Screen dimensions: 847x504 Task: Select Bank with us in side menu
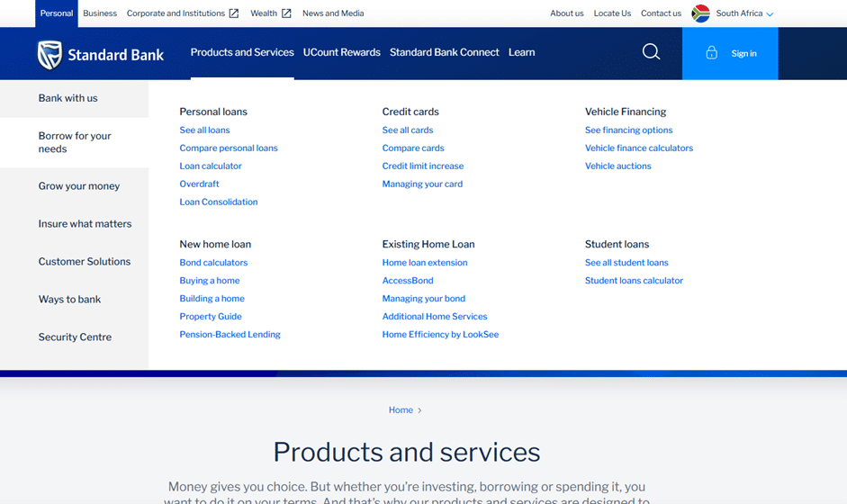click(74, 98)
